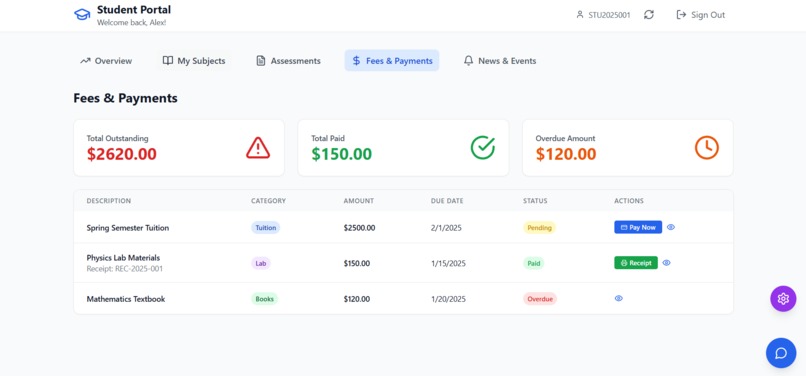Click the $150.00 amount in the Lab row

[357, 263]
